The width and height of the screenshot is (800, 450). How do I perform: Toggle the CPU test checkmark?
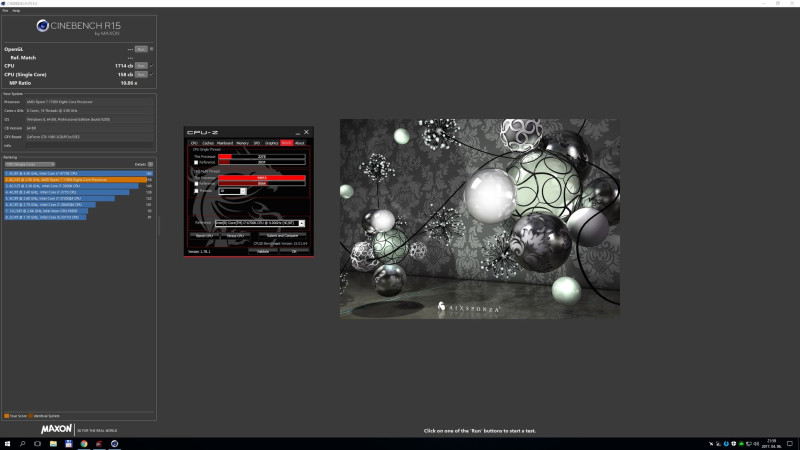pyautogui.click(x=152, y=66)
